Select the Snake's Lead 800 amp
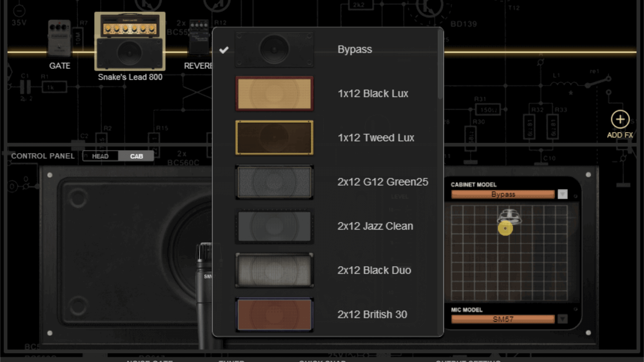The height and width of the screenshot is (362, 644). (130, 41)
